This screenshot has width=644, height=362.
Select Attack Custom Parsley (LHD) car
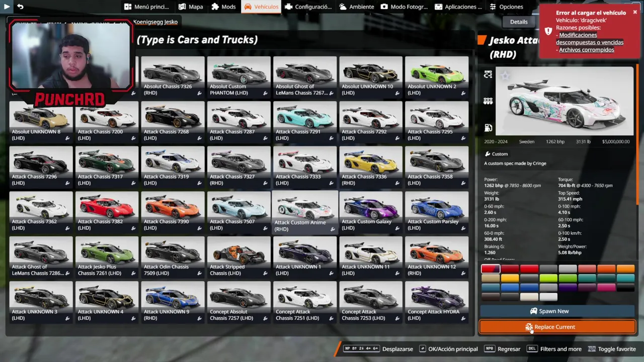436,212
